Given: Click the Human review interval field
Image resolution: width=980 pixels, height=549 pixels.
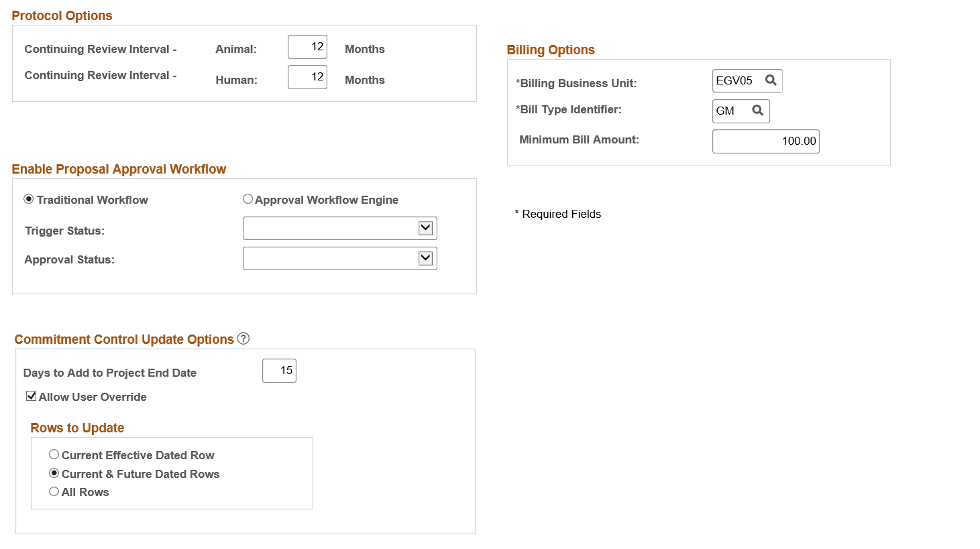Looking at the screenshot, I should click(307, 77).
